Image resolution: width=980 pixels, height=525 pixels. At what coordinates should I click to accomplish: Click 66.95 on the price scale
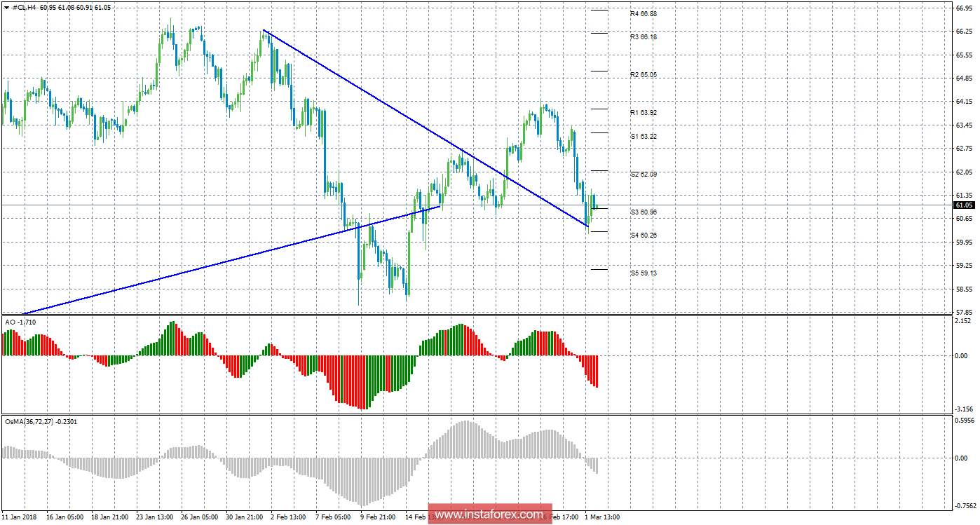click(965, 8)
